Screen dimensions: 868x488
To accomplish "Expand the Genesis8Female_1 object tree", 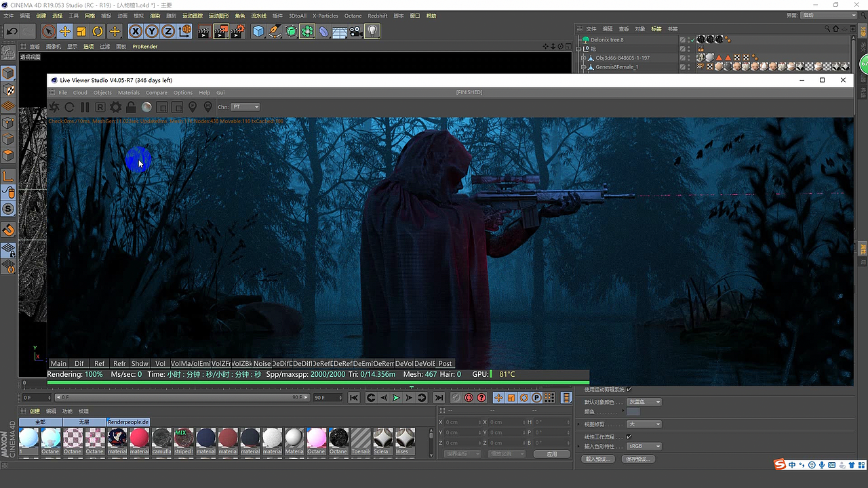I will 583,67.
